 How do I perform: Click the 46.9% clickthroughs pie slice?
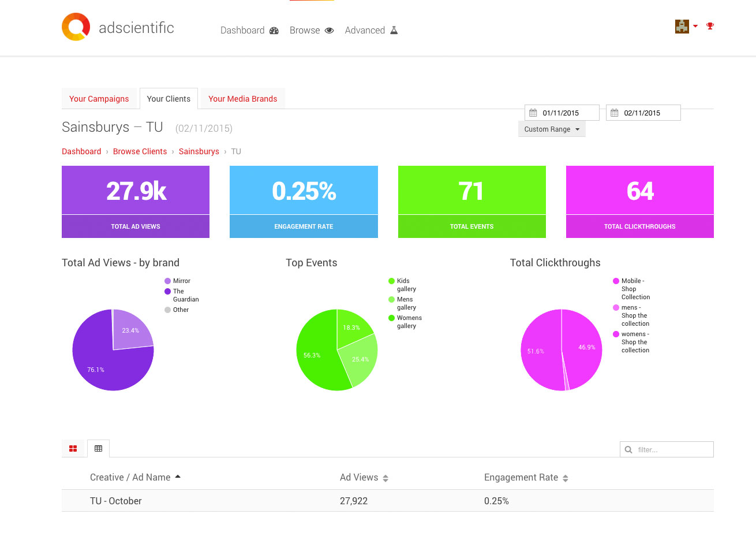coord(584,348)
